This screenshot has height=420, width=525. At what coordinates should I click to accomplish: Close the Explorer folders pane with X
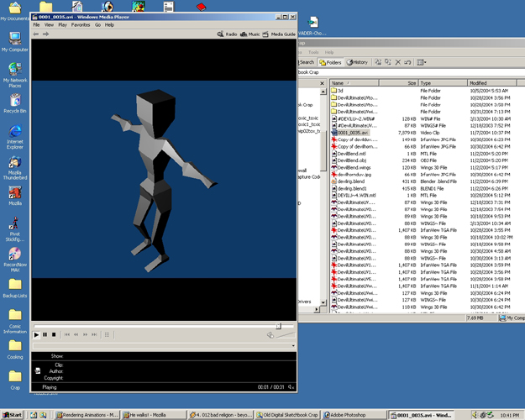322,83
